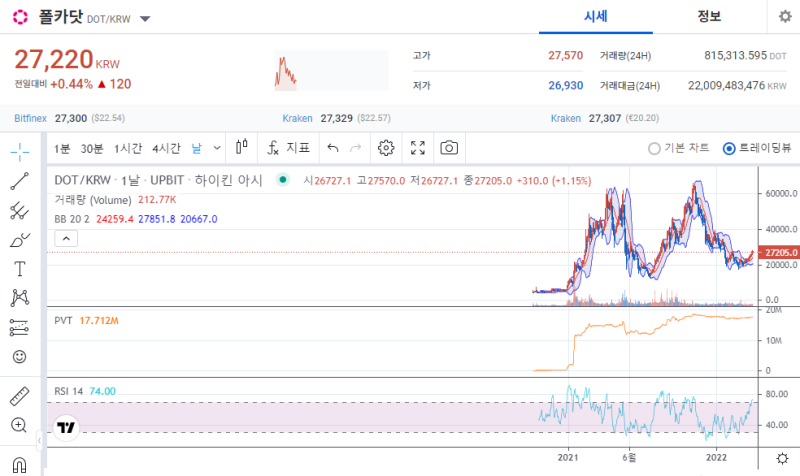The width and height of the screenshot is (800, 476).
Task: Select the 트레이딩뷰 radio option
Action: pyautogui.click(x=757, y=148)
